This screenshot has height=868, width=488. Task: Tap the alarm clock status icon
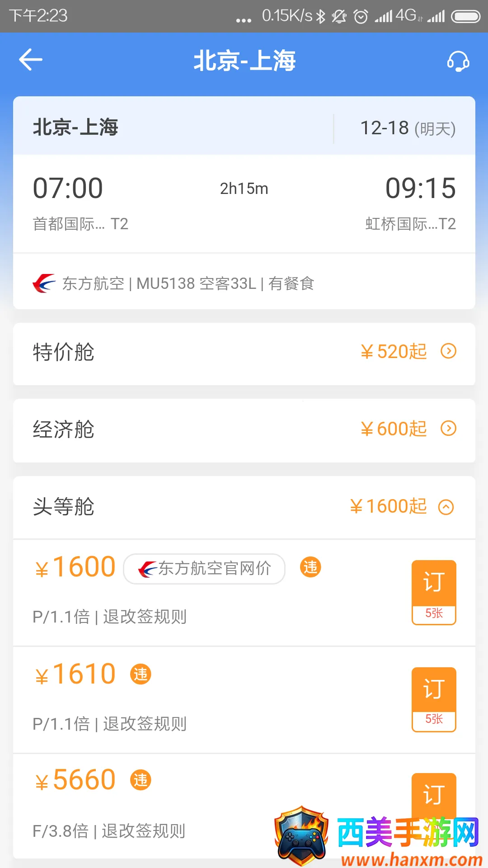361,17
